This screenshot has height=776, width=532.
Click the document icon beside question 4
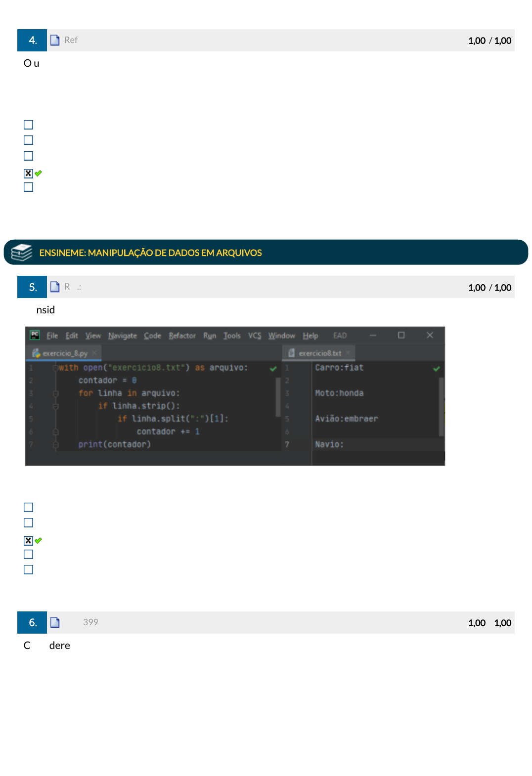click(55, 41)
